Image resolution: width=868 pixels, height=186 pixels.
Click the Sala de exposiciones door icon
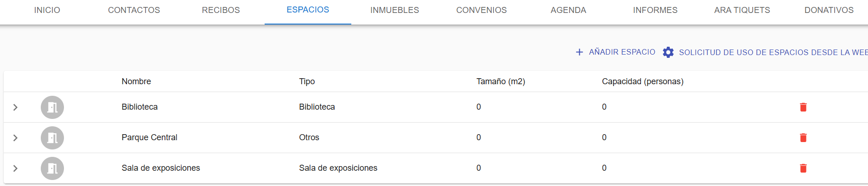coord(52,168)
